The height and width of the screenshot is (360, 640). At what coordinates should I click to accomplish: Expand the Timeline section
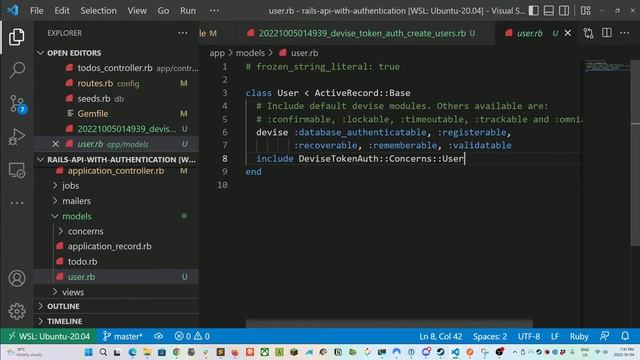point(64,321)
